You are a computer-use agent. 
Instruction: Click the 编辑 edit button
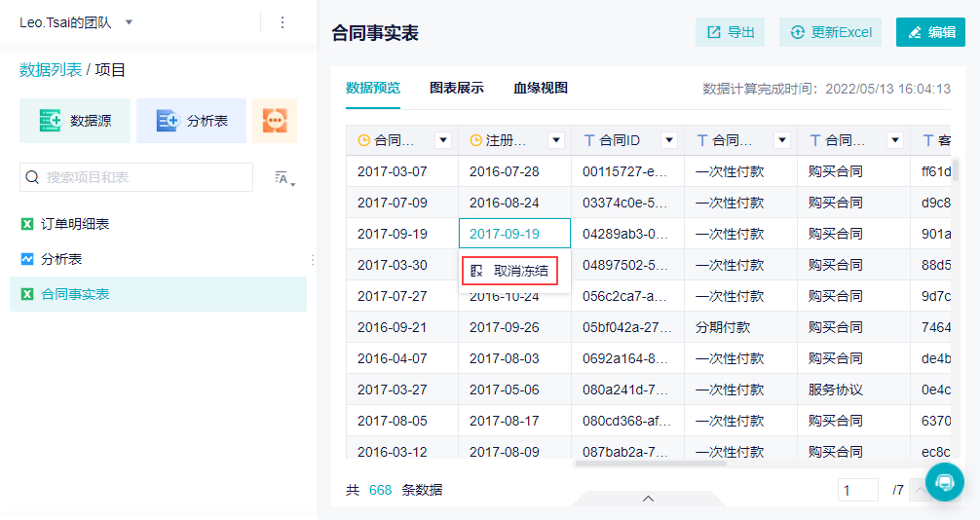(x=930, y=32)
